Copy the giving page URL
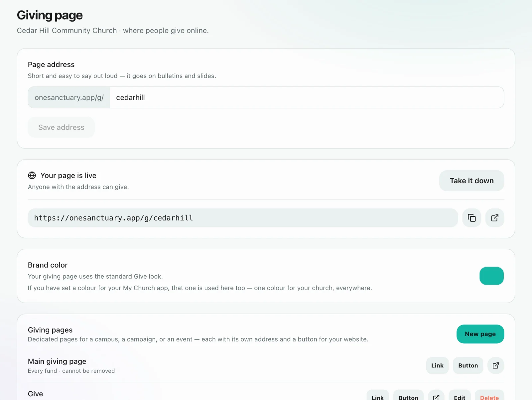Image resolution: width=532 pixels, height=400 pixels. point(471,218)
